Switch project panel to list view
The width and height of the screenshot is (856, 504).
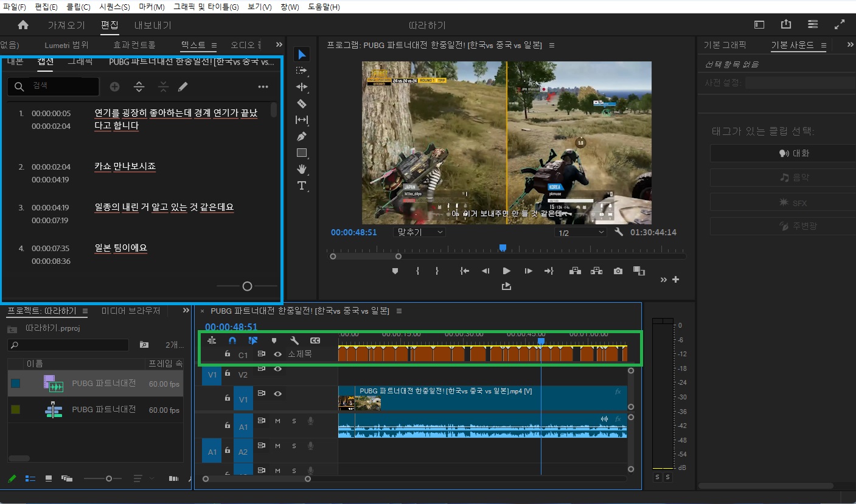30,478
